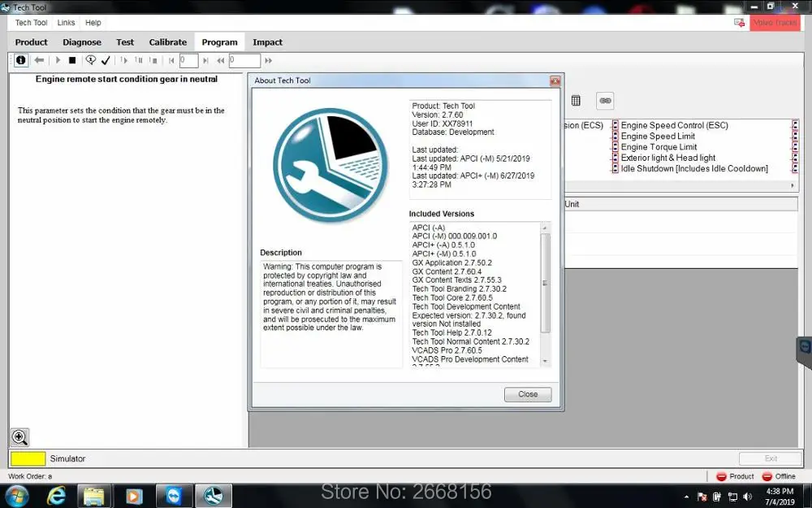Viewport: 812px width, 508px height.
Task: Click the chain link icon button
Action: click(605, 101)
